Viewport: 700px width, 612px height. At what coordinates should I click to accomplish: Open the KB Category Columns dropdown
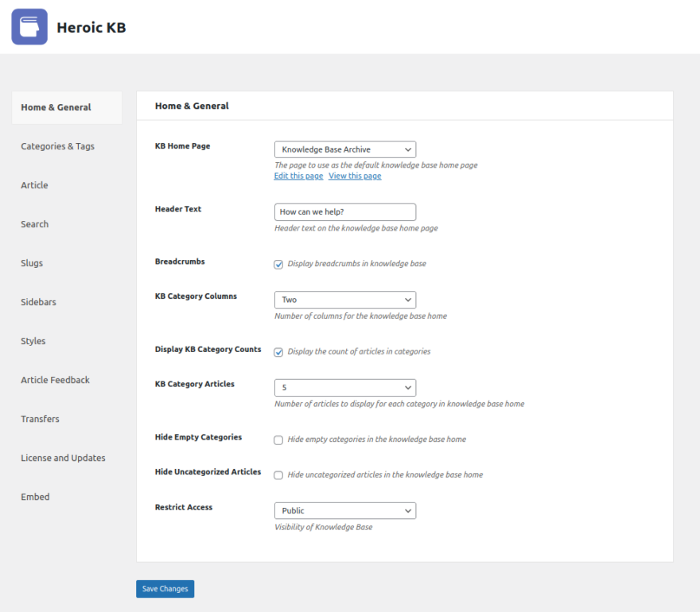[x=344, y=300]
